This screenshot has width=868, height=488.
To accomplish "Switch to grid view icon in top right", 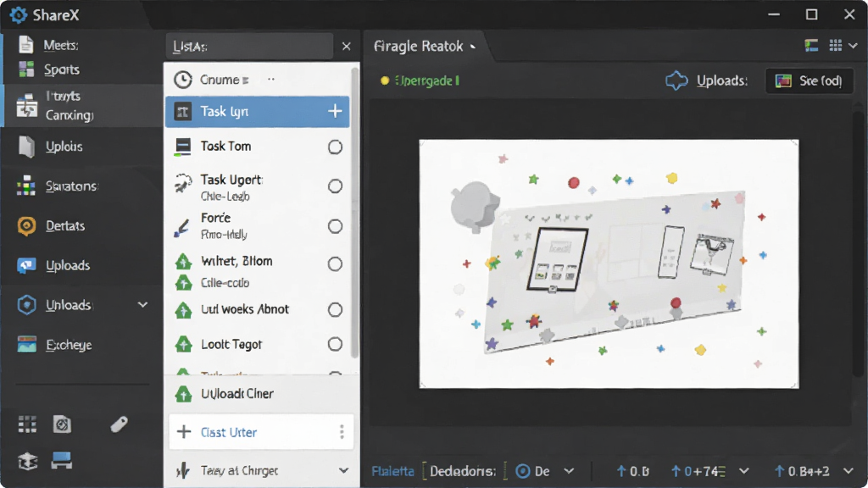I will tap(835, 46).
